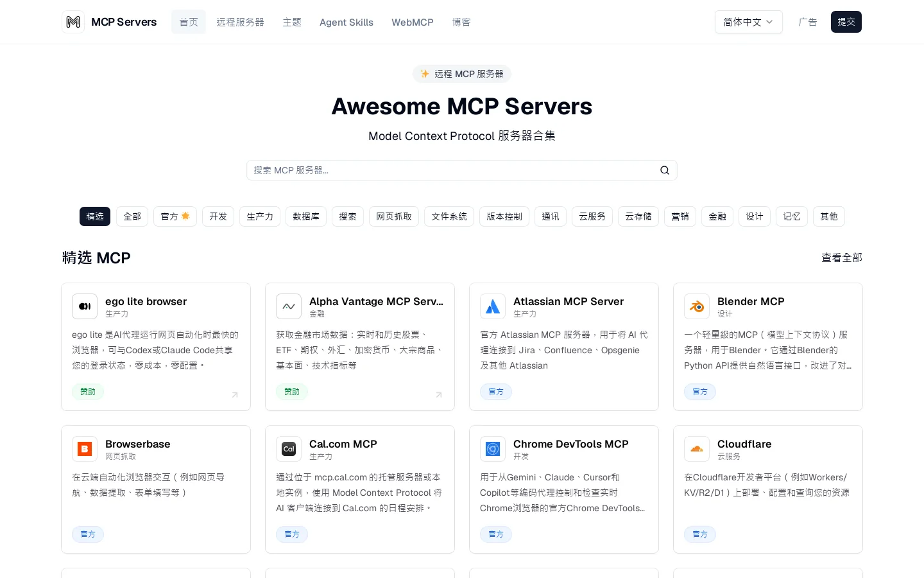924x578 pixels.
Task: Select the 版本控制 category filter
Action: tap(504, 216)
